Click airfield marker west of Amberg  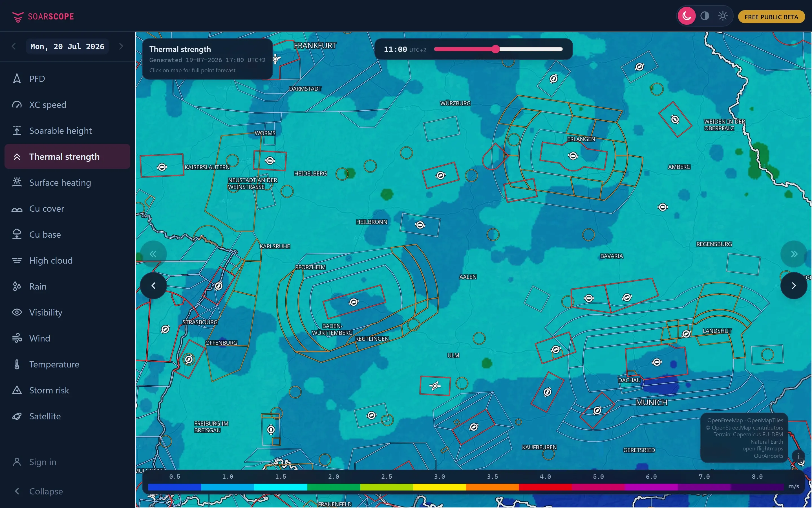662,207
